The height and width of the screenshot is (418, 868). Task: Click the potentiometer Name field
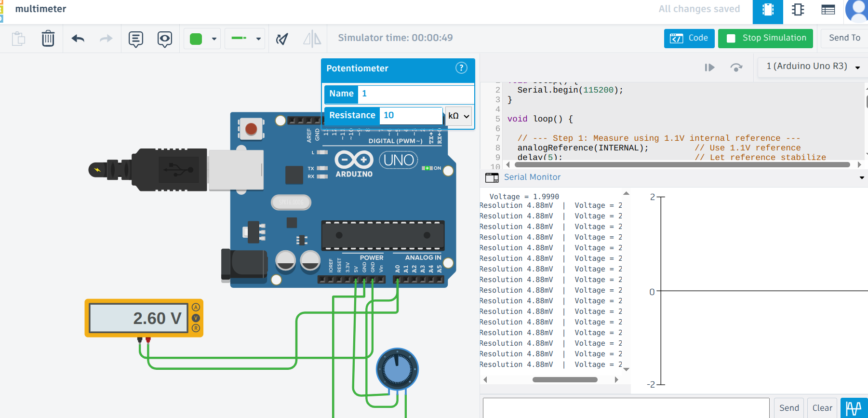tap(415, 94)
